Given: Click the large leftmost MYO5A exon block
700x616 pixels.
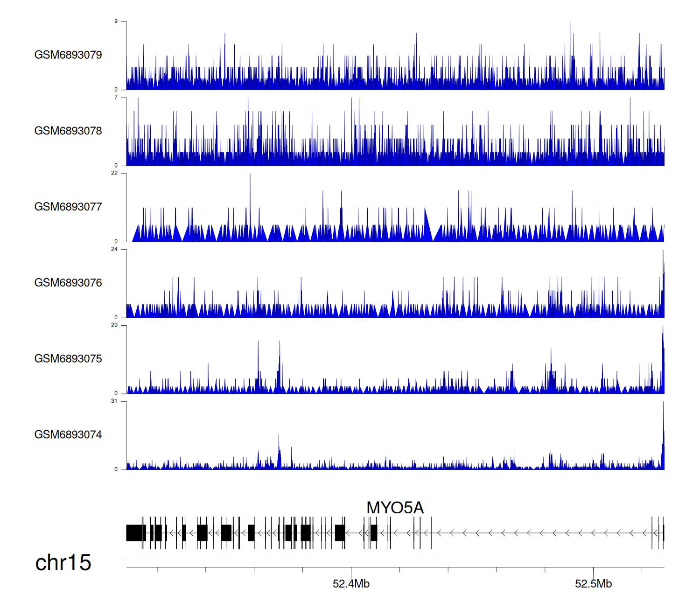Looking at the screenshot, I should 136,533.
